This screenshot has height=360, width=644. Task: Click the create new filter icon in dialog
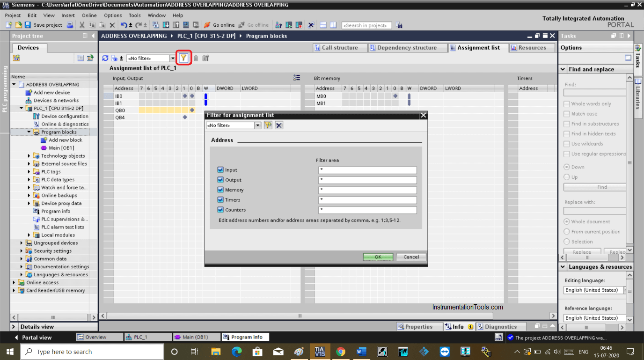pyautogui.click(x=268, y=125)
